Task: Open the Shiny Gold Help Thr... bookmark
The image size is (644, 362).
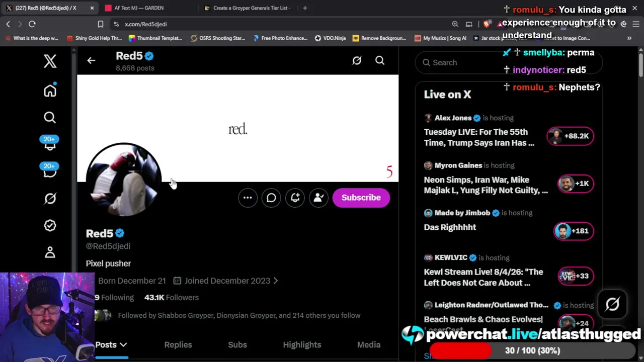Action: (95, 38)
